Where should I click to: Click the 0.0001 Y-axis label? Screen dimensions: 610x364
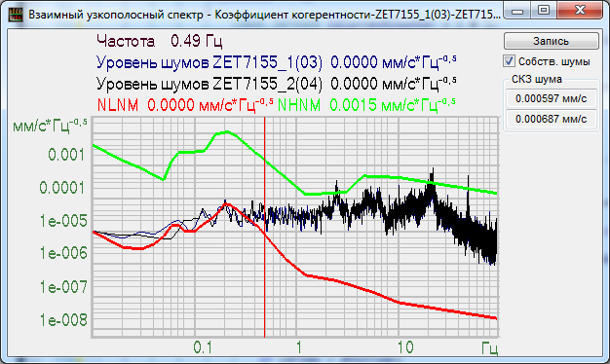tap(61, 188)
